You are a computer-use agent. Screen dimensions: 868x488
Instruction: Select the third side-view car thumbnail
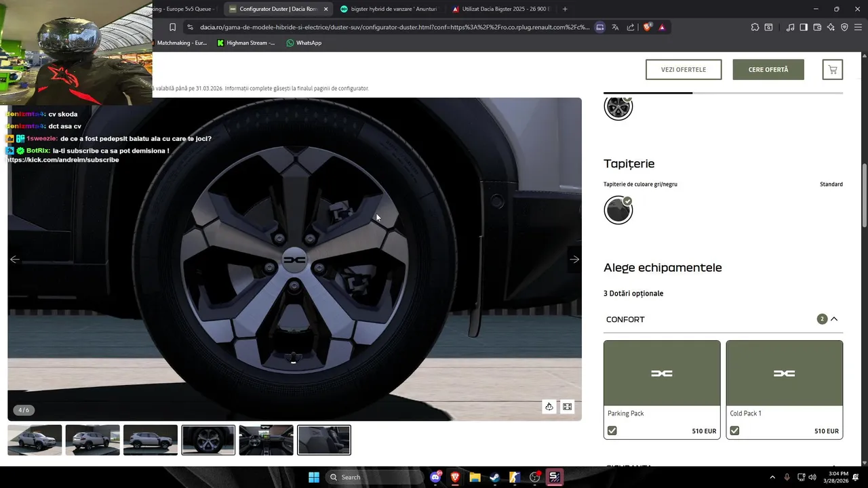(x=151, y=440)
